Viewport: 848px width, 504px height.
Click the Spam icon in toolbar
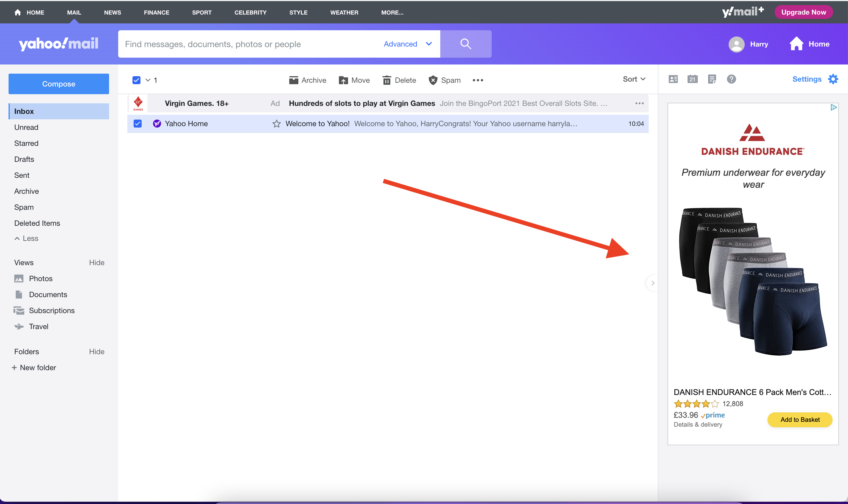(444, 80)
